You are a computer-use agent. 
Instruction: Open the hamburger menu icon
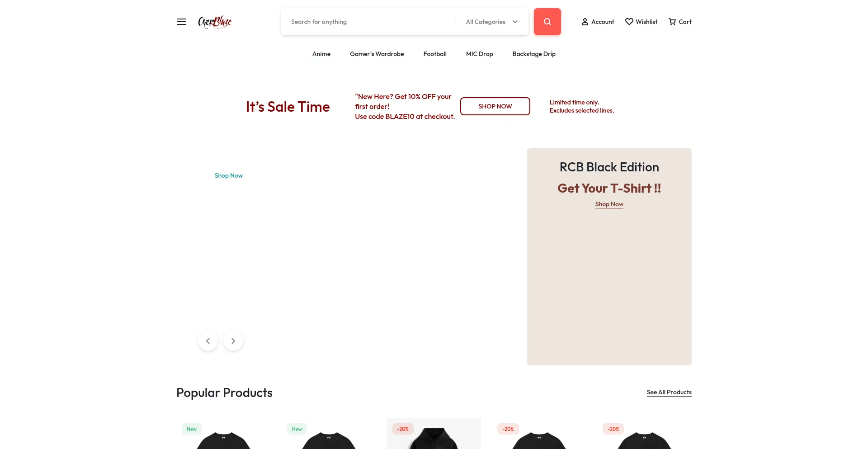click(182, 22)
